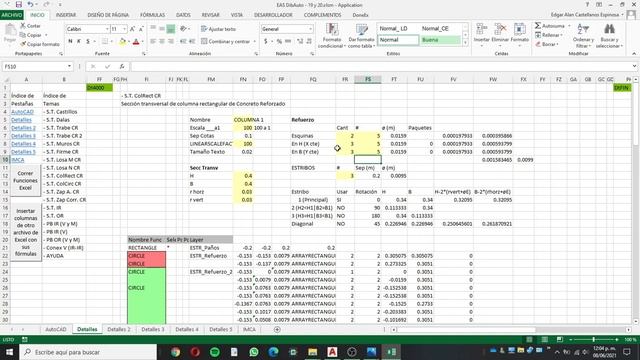Apply percent style icon
640x360 pixels.
[x=279, y=41]
